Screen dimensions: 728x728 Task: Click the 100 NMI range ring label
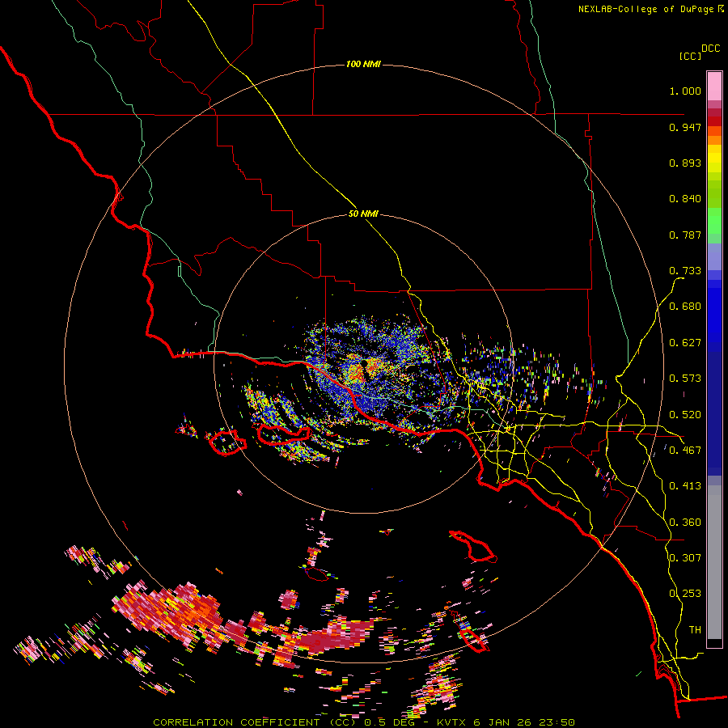coord(363,64)
